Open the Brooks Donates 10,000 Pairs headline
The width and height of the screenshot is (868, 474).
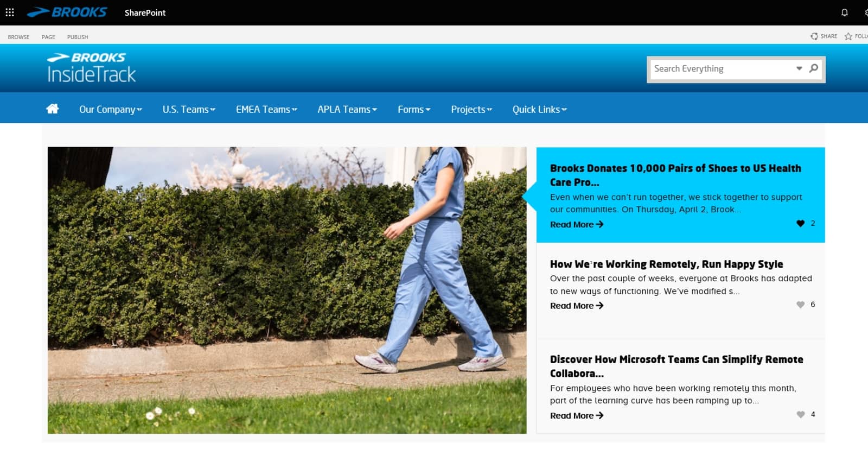click(x=675, y=175)
